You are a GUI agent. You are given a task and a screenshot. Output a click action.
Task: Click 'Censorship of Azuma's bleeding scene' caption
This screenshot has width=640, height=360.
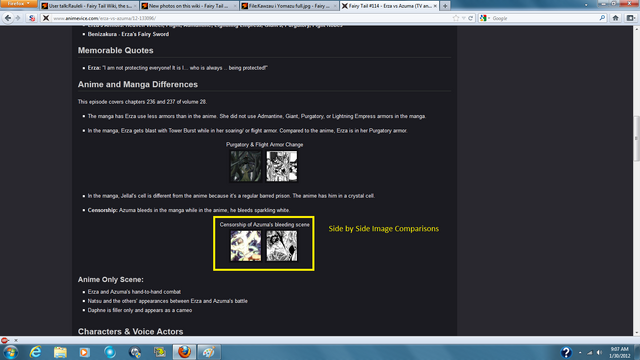[264, 224]
